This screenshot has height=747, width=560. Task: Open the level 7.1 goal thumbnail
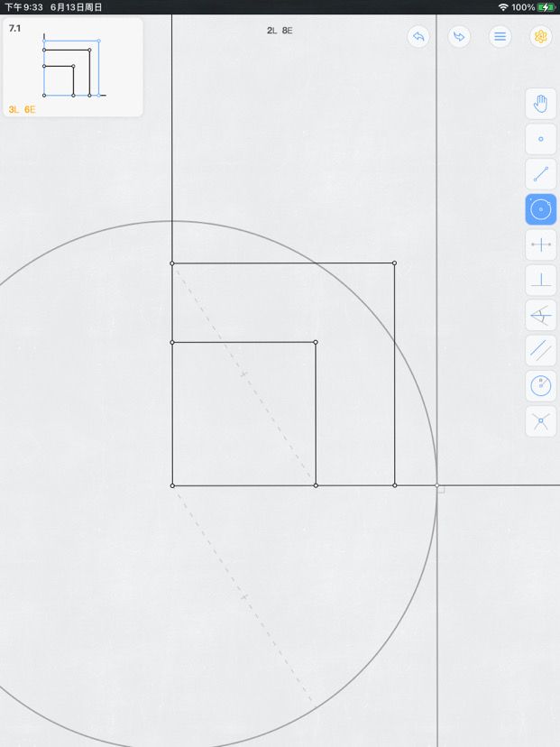pos(73,67)
